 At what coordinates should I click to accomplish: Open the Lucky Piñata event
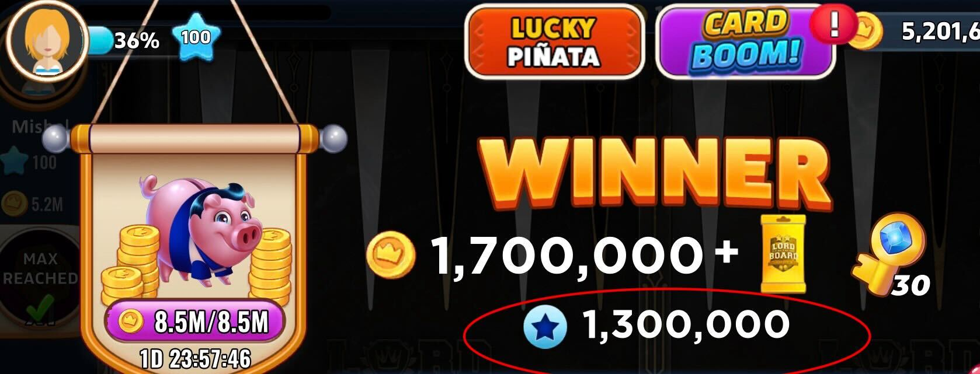click(554, 42)
